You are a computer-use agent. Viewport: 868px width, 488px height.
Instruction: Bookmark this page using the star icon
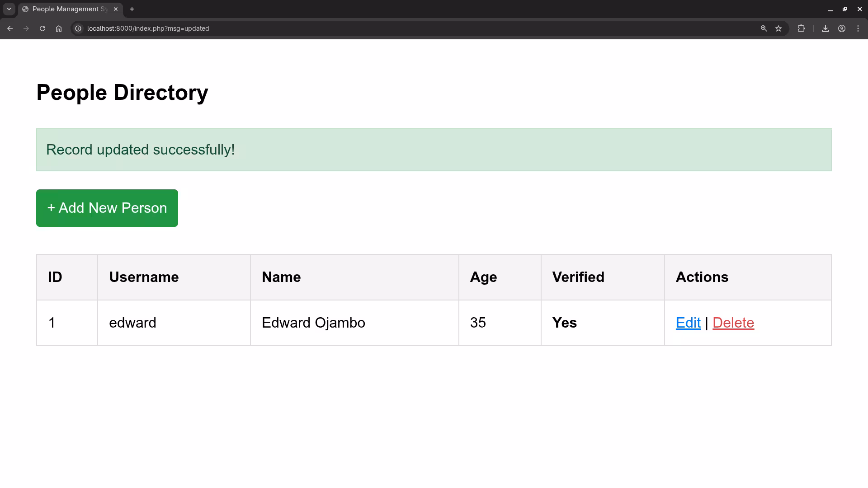tap(778, 28)
